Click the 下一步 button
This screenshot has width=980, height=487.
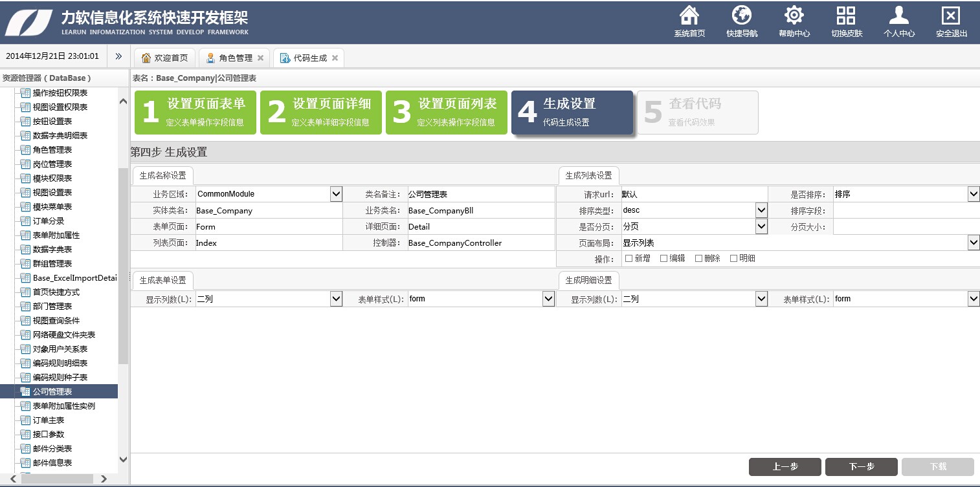point(862,467)
